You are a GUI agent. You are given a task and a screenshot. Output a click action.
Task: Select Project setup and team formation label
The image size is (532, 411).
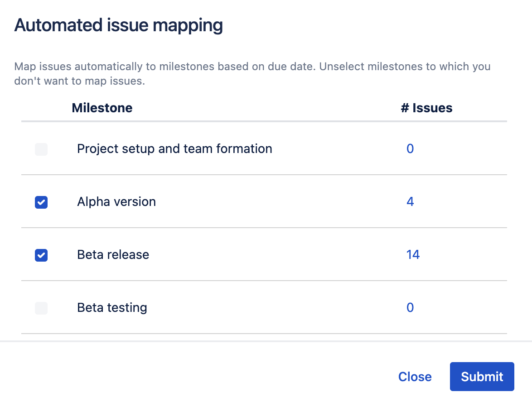coord(174,149)
